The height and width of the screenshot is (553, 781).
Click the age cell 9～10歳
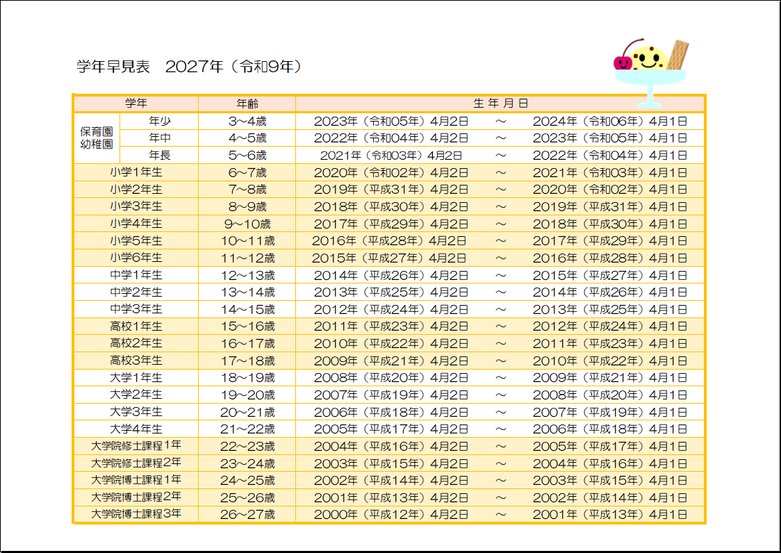(x=247, y=224)
